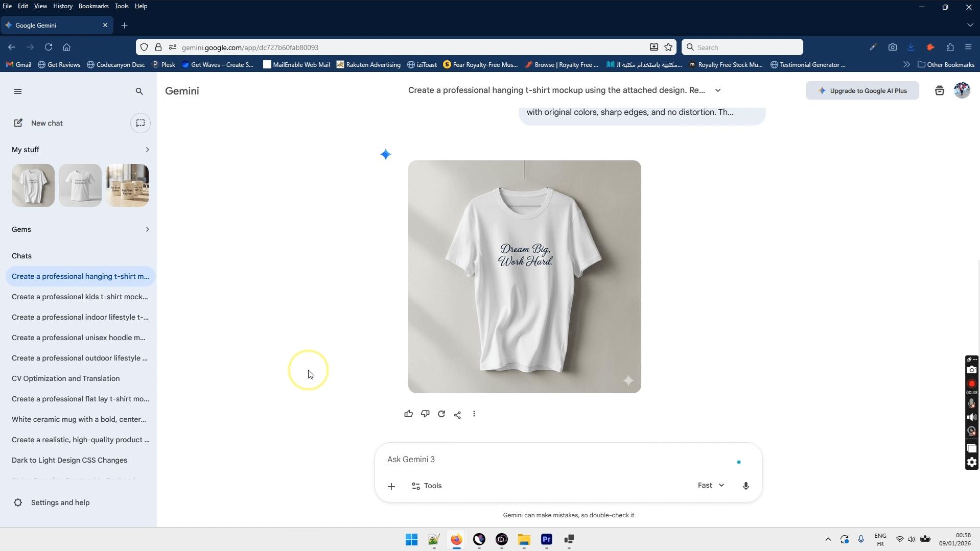Expand the My stuff section arrow
Screen dimensions: 980x551
click(147, 150)
